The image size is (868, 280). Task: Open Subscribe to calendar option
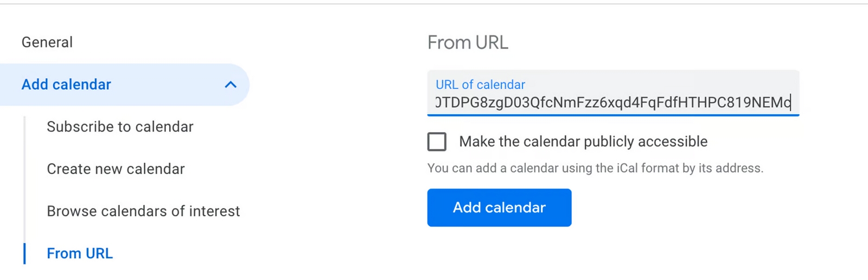click(x=120, y=127)
